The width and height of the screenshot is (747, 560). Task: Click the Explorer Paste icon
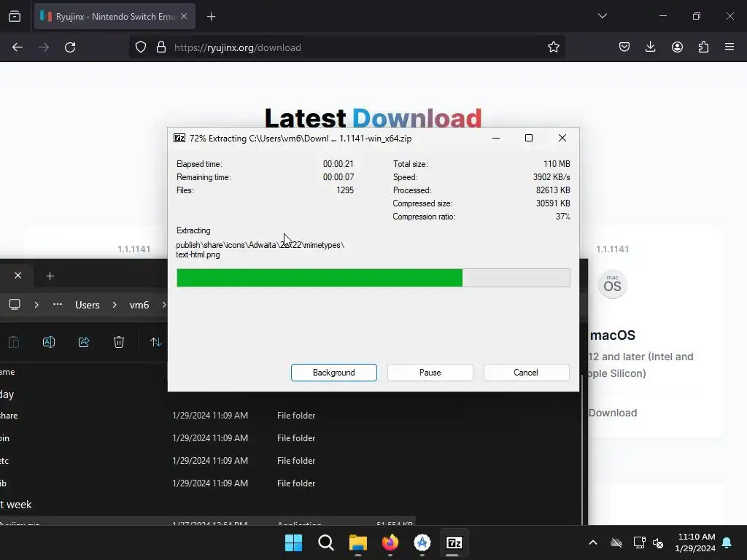pos(14,342)
